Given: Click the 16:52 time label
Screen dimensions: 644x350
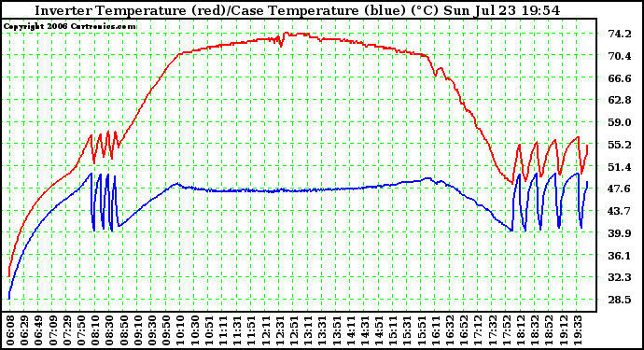Looking at the screenshot, I should [464, 330].
